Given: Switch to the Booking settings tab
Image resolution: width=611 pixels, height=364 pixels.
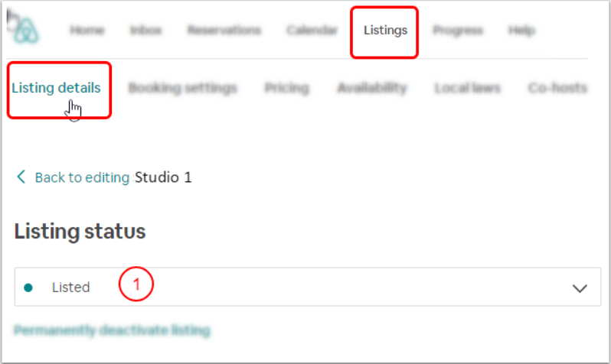Looking at the screenshot, I should click(x=182, y=88).
